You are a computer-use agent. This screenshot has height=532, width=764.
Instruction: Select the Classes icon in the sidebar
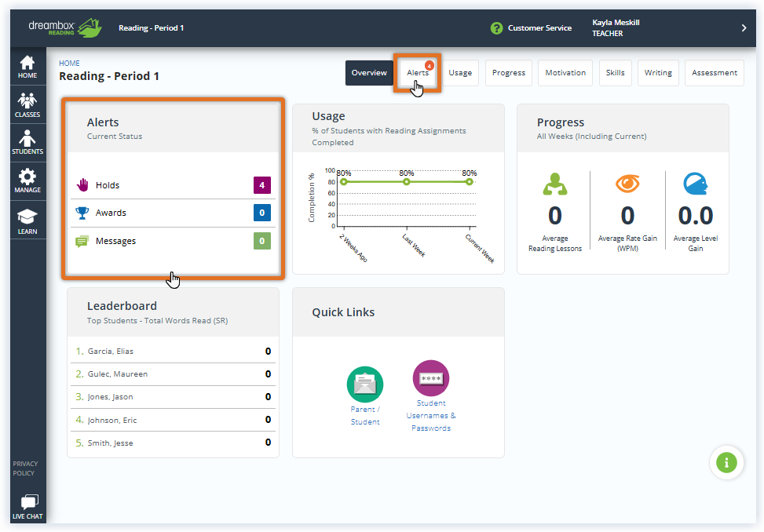tap(27, 102)
